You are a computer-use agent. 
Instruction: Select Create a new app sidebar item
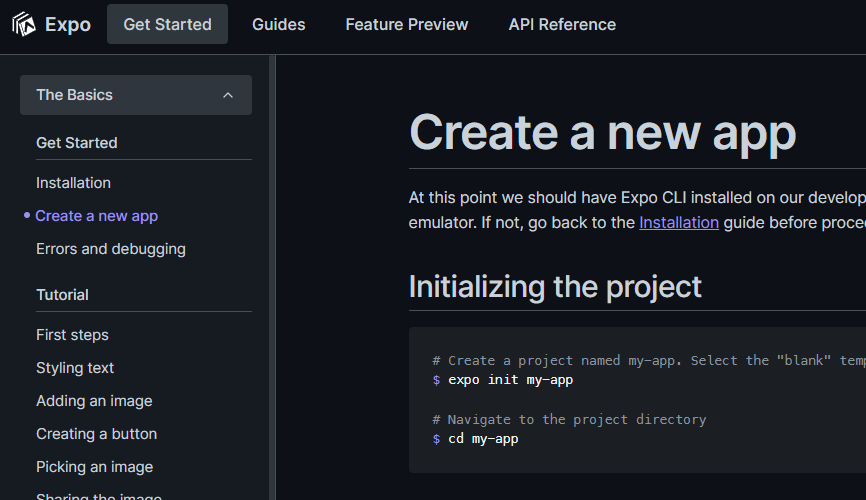[x=97, y=216]
